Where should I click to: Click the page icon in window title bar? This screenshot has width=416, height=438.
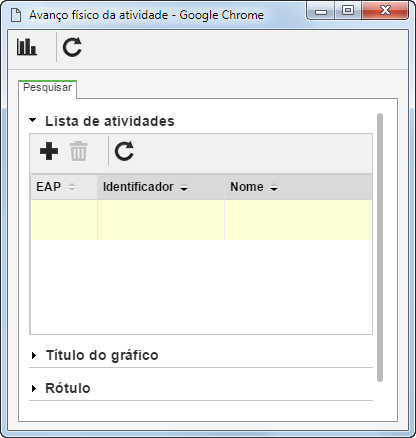click(x=16, y=15)
